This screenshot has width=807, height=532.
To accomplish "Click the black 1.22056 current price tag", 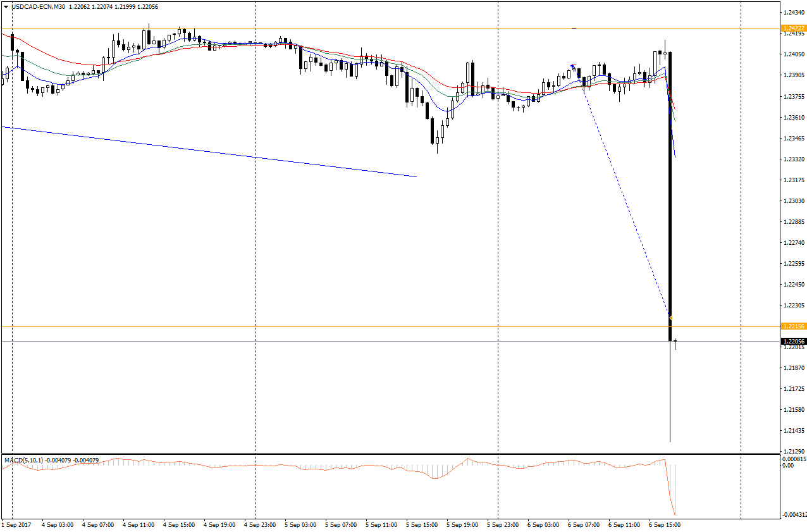I will tap(794, 341).
